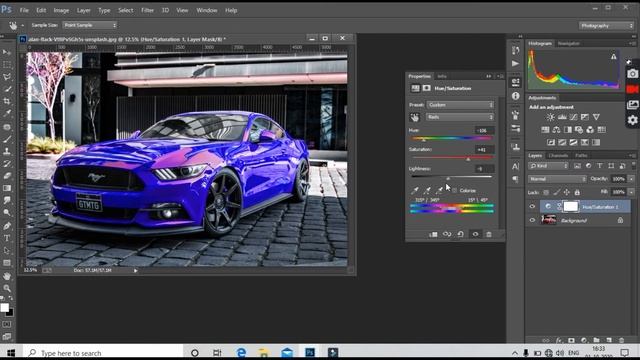
Task: Select the Pen tool
Action: click(x=7, y=226)
